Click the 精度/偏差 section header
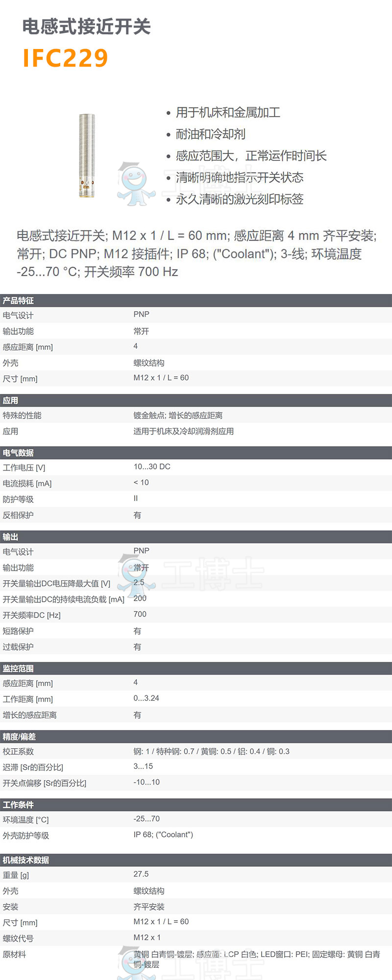Image resolution: width=392 pixels, height=980 pixels. (x=19, y=736)
